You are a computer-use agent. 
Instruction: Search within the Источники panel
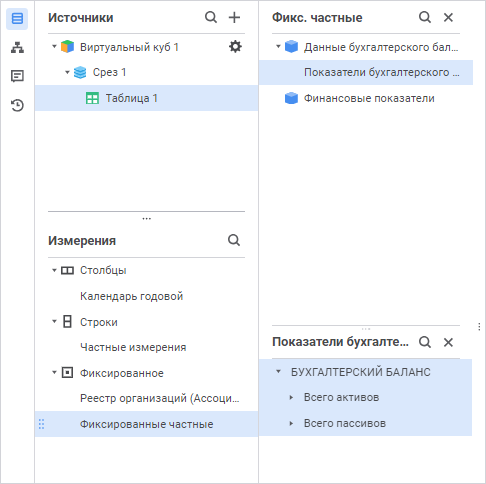(x=211, y=17)
